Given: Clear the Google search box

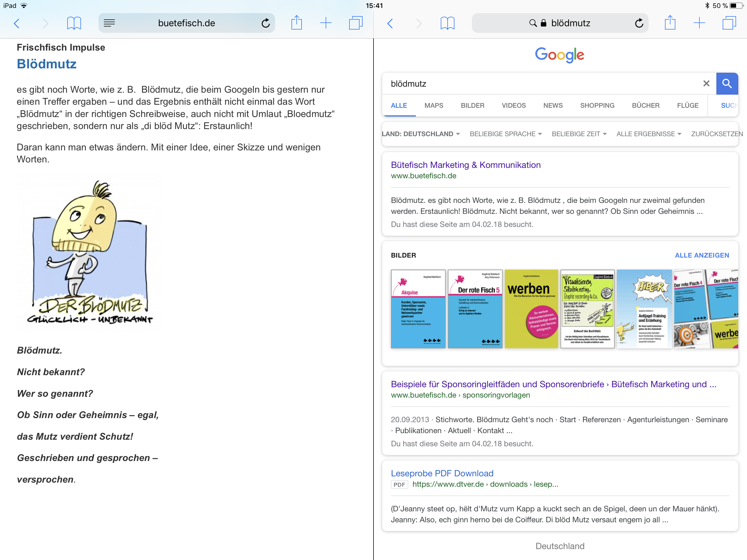Looking at the screenshot, I should pos(706,83).
